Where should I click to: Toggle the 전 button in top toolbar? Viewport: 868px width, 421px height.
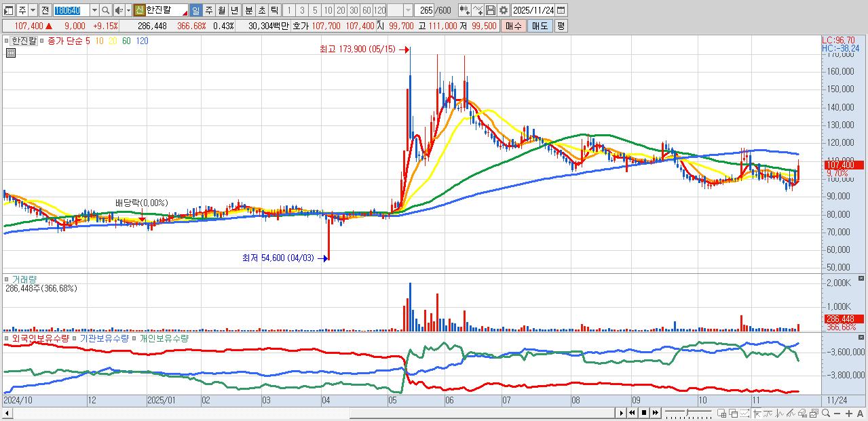45,10
